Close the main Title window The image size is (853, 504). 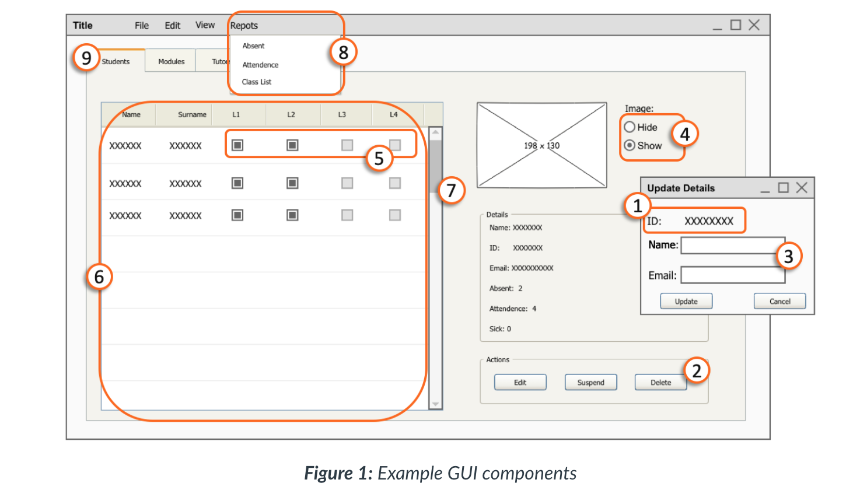(754, 25)
